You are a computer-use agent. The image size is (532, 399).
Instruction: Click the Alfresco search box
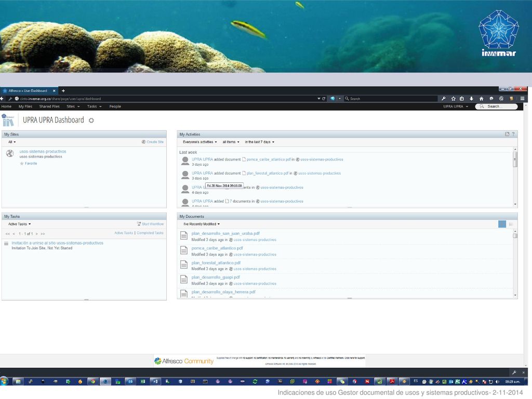[x=496, y=107]
